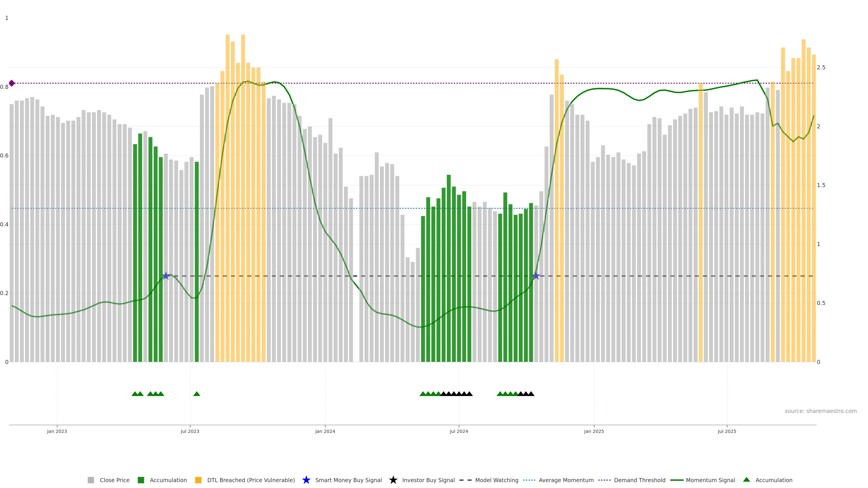Click the orange DTL Breached legend swatch
Image resolution: width=868 pixels, height=488 pixels.
click(x=198, y=480)
